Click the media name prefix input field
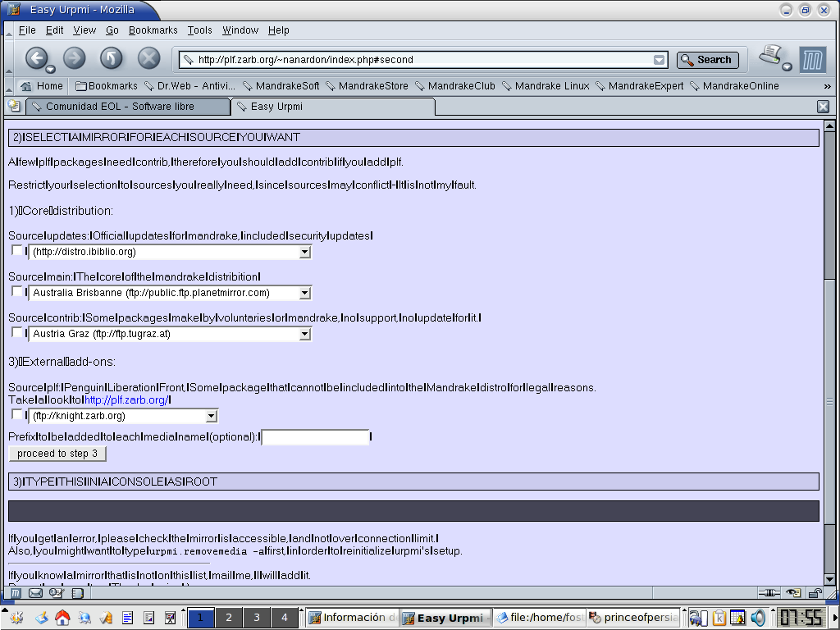This screenshot has width=840, height=630. 316,437
